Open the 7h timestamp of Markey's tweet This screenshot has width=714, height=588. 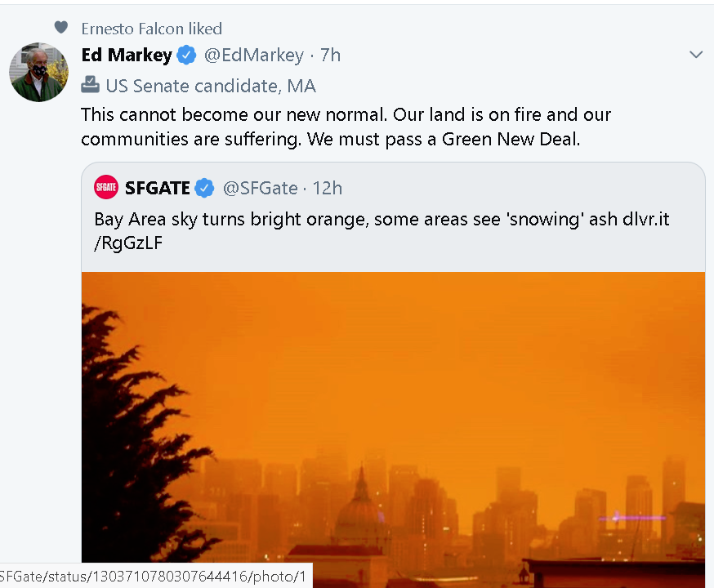pos(331,55)
